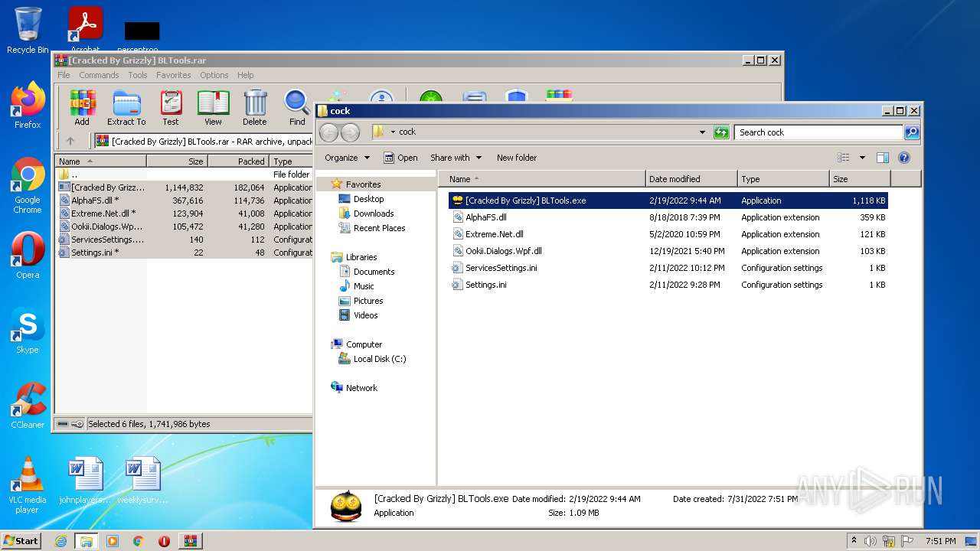
Task: Open Downloads in navigation pane
Action: 374,214
